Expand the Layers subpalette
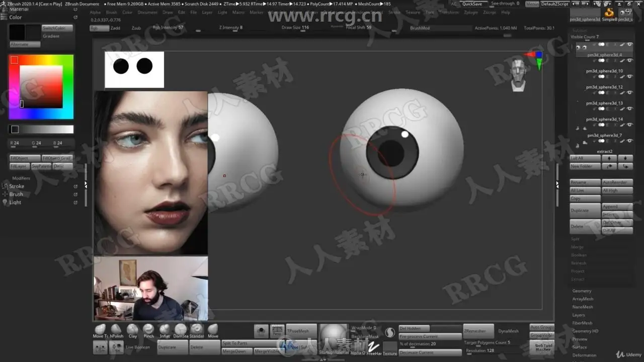Viewport: 644px width, 362px height. (x=579, y=315)
